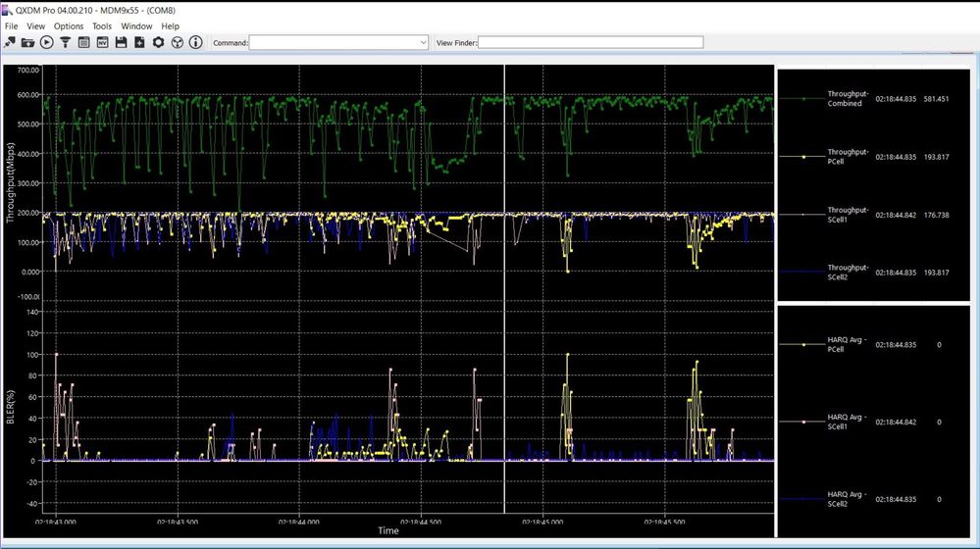
Task: Select Throughput-Combined legend entry
Action: point(845,99)
